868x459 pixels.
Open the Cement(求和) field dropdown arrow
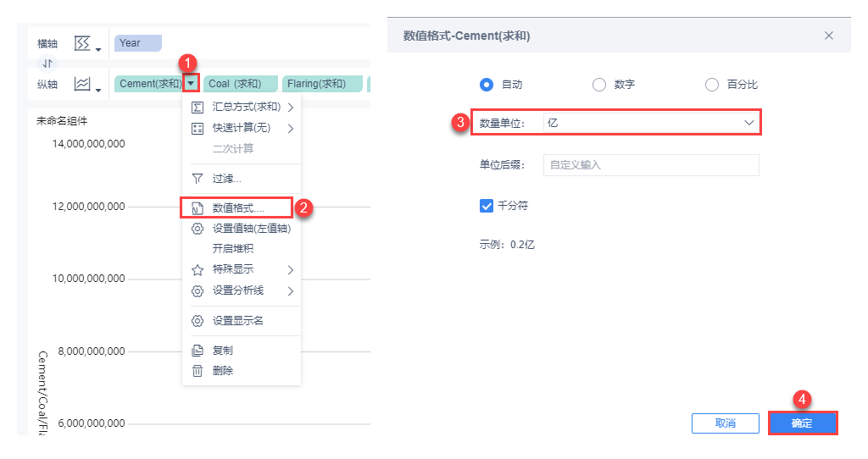pyautogui.click(x=192, y=84)
